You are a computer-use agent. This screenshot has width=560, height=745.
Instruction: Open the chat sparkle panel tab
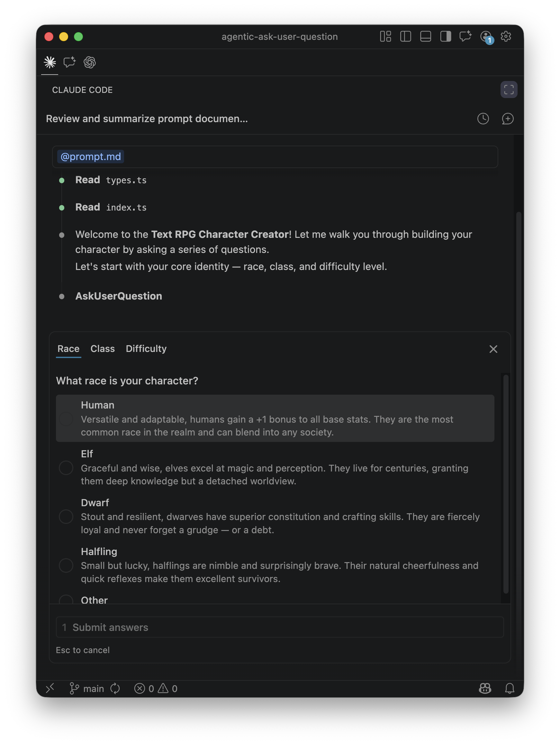point(70,62)
